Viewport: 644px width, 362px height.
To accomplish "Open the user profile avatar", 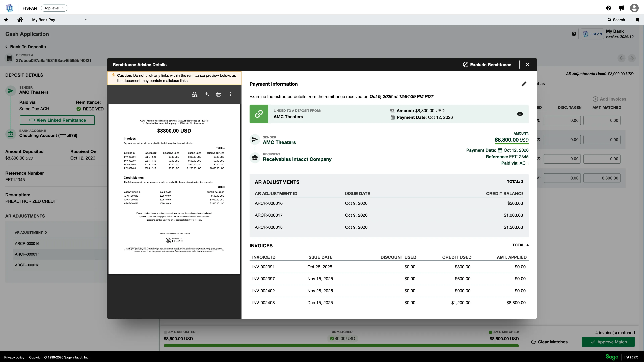I will [x=634, y=8].
